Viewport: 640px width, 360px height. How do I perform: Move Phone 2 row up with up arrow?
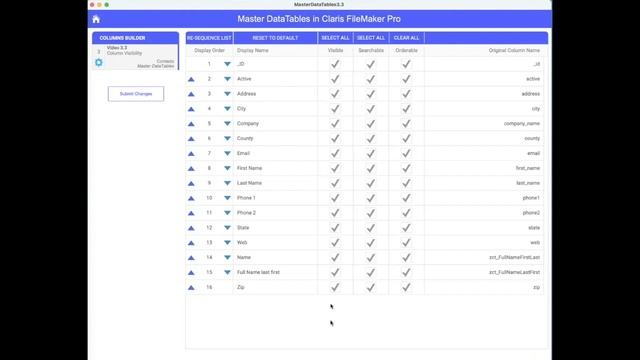pyautogui.click(x=191, y=213)
